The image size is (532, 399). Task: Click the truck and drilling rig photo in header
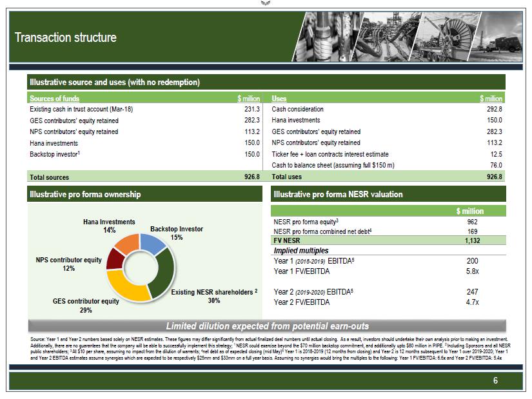(496, 37)
